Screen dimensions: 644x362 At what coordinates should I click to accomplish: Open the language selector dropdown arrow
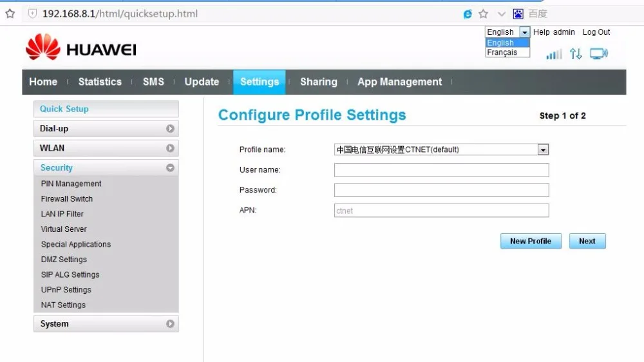(x=524, y=32)
